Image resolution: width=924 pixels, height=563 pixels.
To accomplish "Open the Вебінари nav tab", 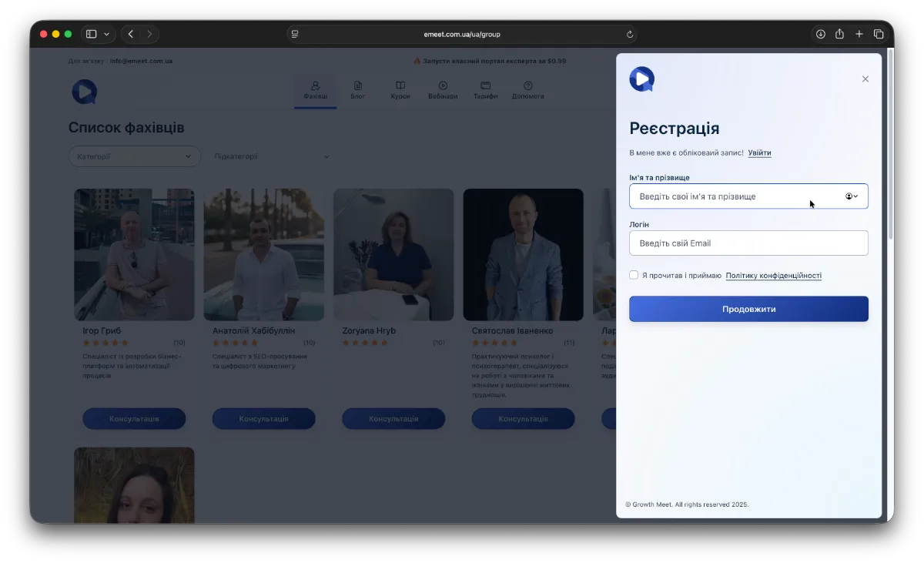I will coord(443,90).
